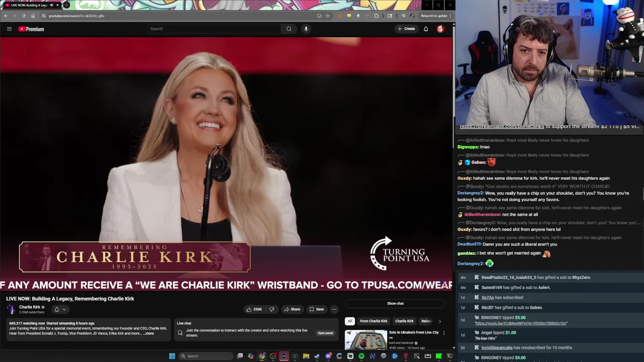The width and height of the screenshot is (644, 362).
Task: Select the From Charlie Kirk chip
Action: pyautogui.click(x=374, y=321)
